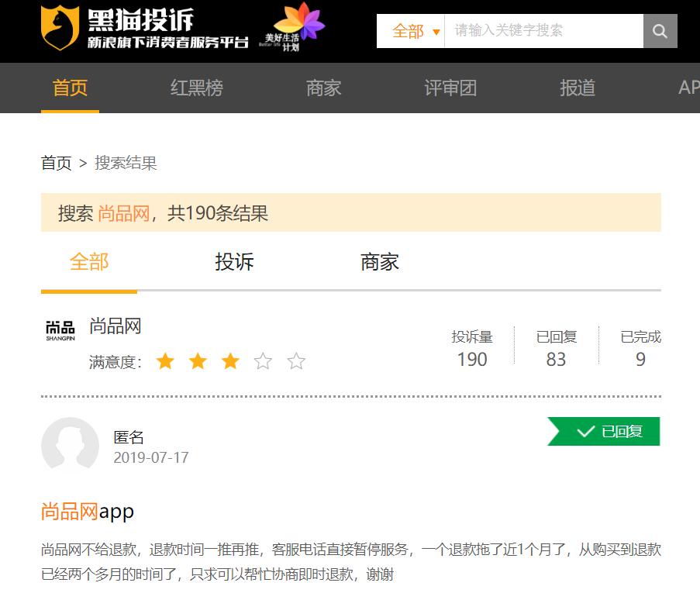Click the fifth star to rate satisfaction
Image resolution: width=700 pixels, height=600 pixels.
(x=295, y=360)
